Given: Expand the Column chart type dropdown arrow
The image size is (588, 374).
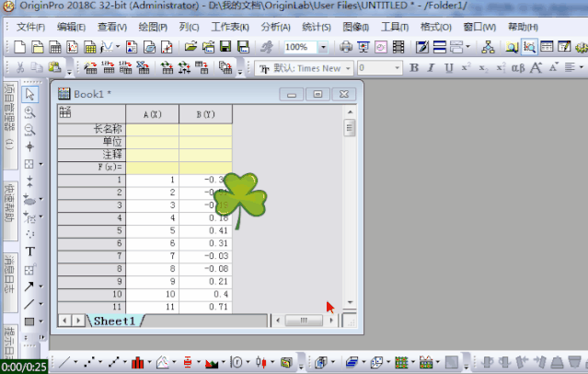Looking at the screenshot, I should [x=149, y=362].
